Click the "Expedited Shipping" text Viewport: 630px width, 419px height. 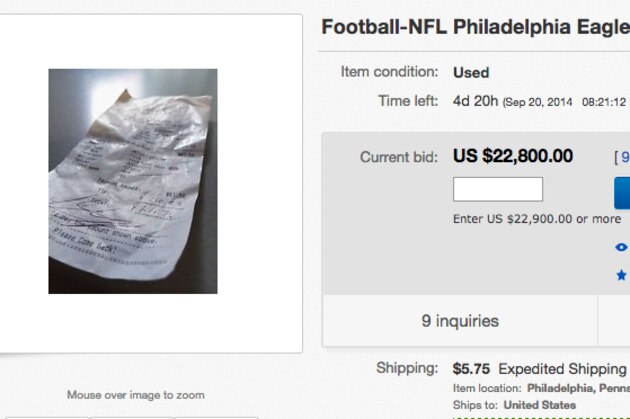pos(562,368)
